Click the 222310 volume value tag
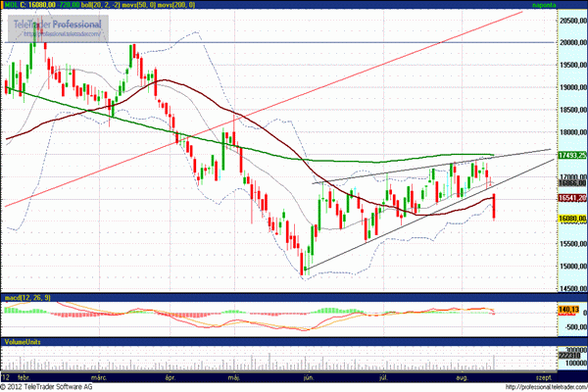This screenshot has height=392, width=588. (x=569, y=355)
